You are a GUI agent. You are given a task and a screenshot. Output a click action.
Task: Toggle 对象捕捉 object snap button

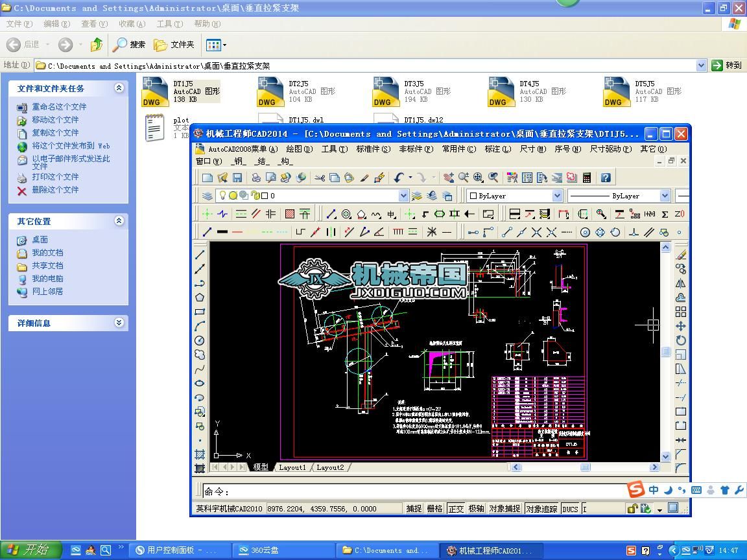pos(504,509)
